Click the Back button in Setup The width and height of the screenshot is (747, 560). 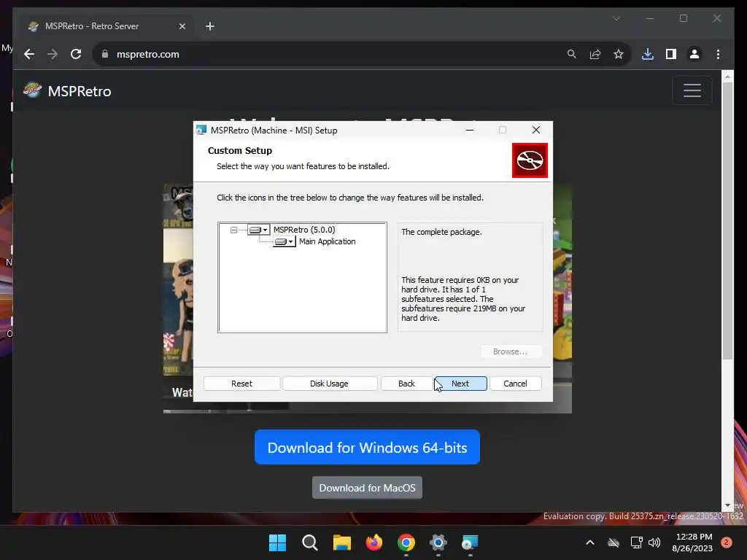click(x=406, y=384)
